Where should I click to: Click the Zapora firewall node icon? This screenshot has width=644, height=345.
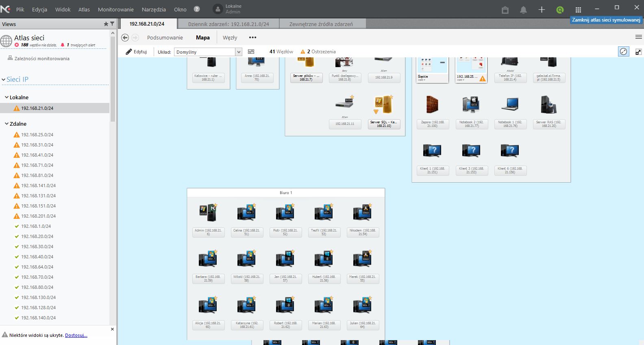pyautogui.click(x=432, y=105)
